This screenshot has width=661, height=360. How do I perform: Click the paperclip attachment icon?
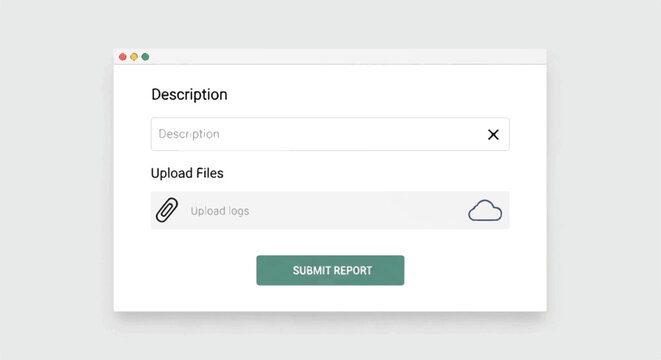(x=167, y=210)
